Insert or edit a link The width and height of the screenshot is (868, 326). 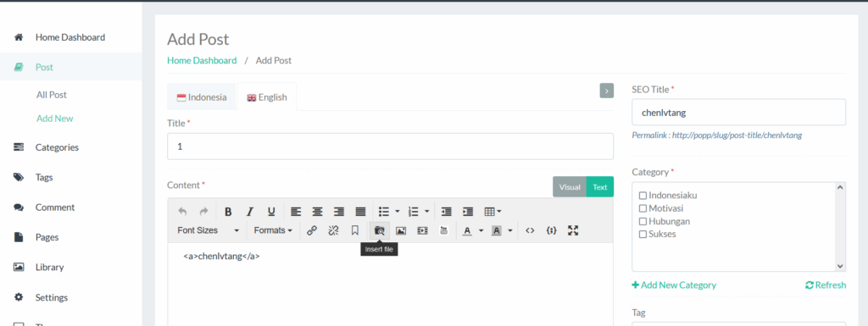pos(312,230)
